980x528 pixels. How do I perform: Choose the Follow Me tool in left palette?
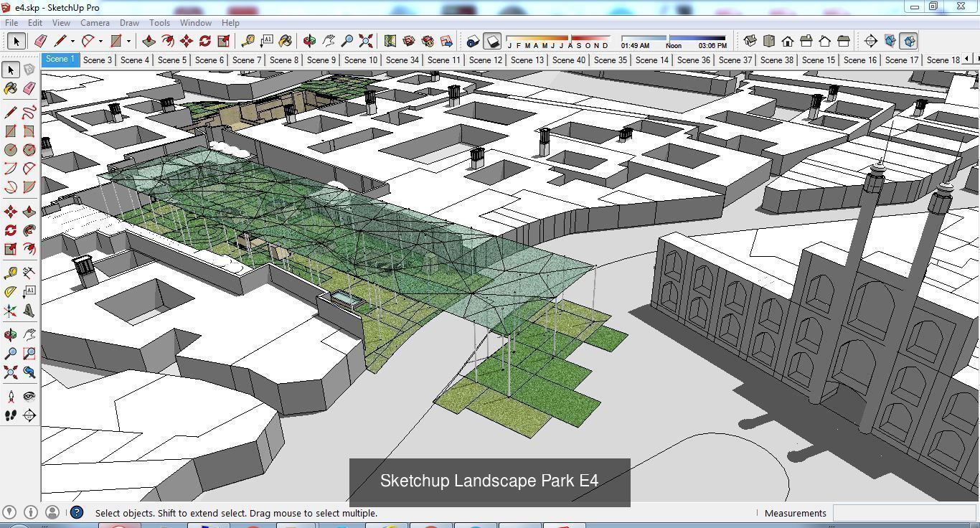[29, 230]
